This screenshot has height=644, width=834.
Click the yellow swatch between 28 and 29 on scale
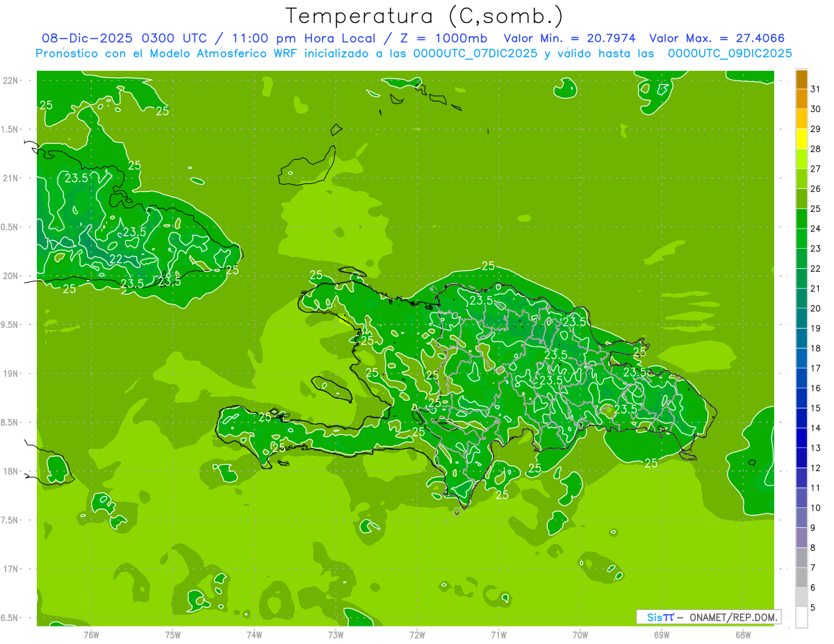point(801,138)
